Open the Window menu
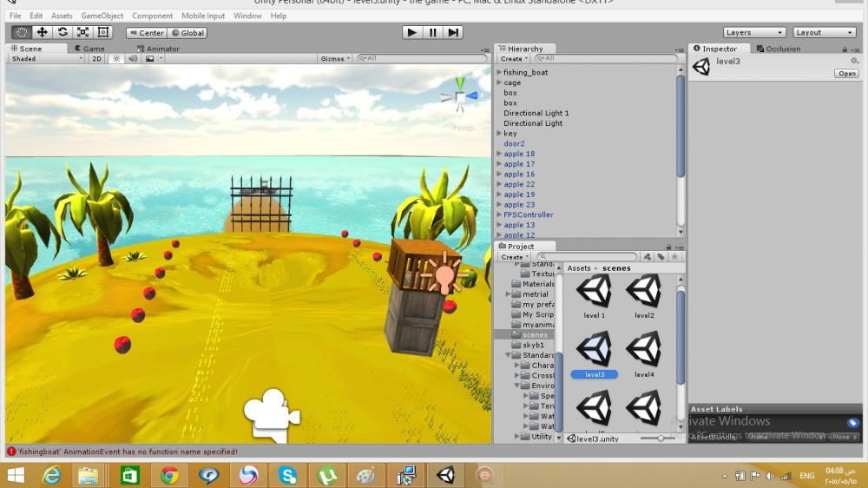This screenshot has width=868, height=488. [x=247, y=16]
